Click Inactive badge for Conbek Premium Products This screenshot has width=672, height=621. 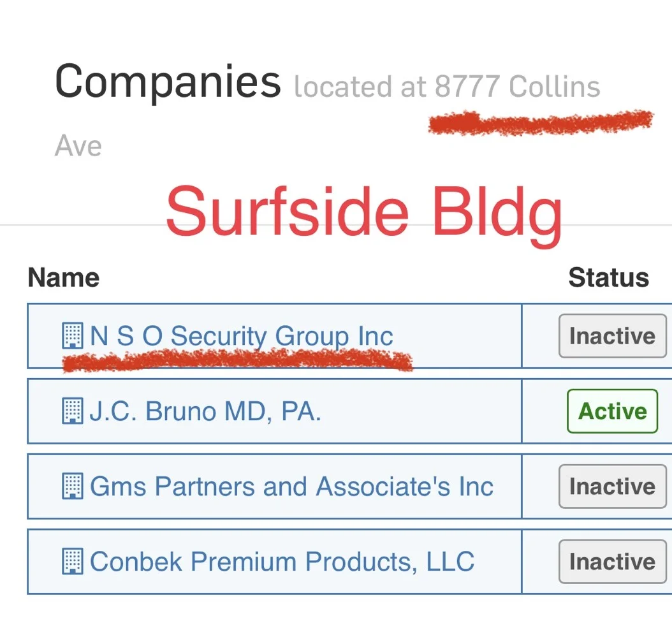coord(611,562)
